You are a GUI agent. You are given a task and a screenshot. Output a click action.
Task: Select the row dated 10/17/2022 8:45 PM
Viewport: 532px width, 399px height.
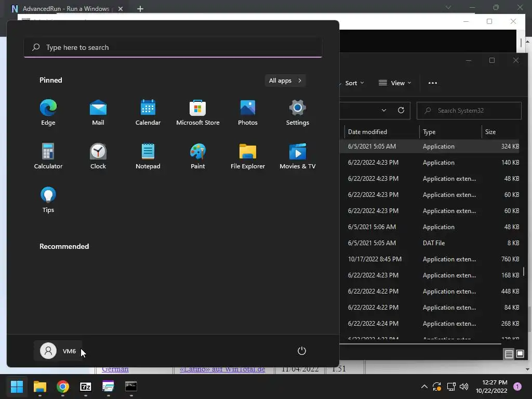click(429, 259)
